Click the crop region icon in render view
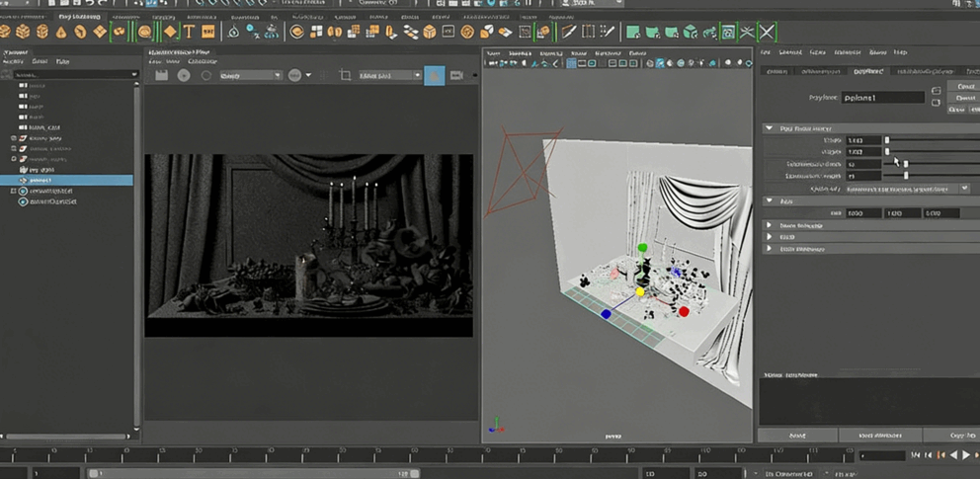 pos(345,76)
